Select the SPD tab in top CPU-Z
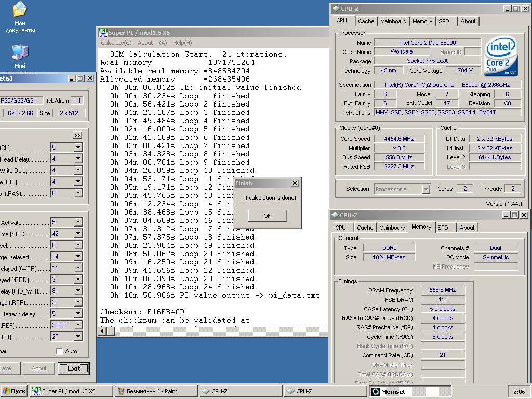Screen dimensions: 532x399 444,21
